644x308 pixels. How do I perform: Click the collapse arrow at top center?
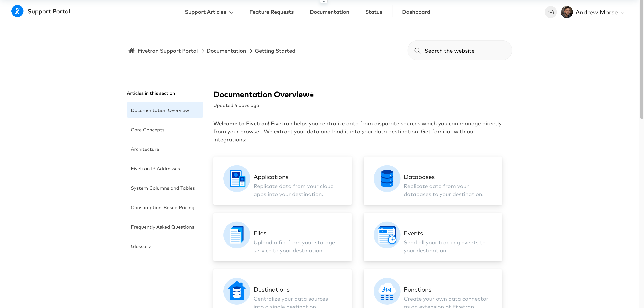(324, 2)
